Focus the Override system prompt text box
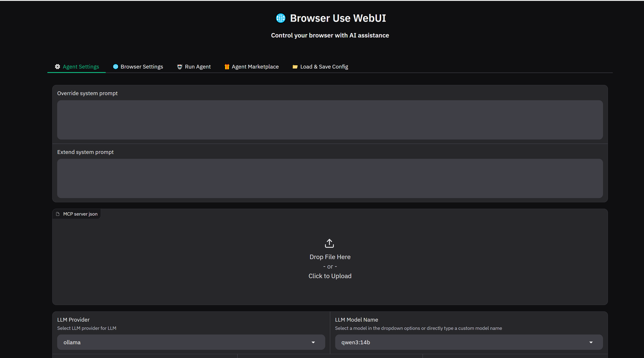Viewport: 644px width, 358px height. click(x=330, y=119)
